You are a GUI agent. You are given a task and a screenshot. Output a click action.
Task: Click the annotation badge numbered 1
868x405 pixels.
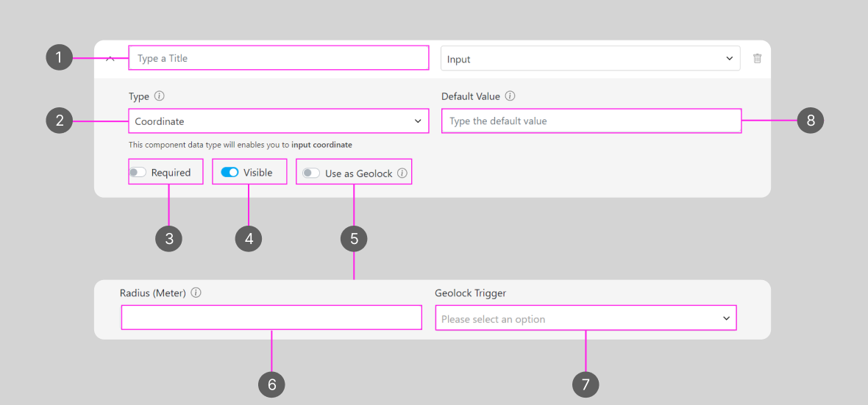(x=59, y=57)
